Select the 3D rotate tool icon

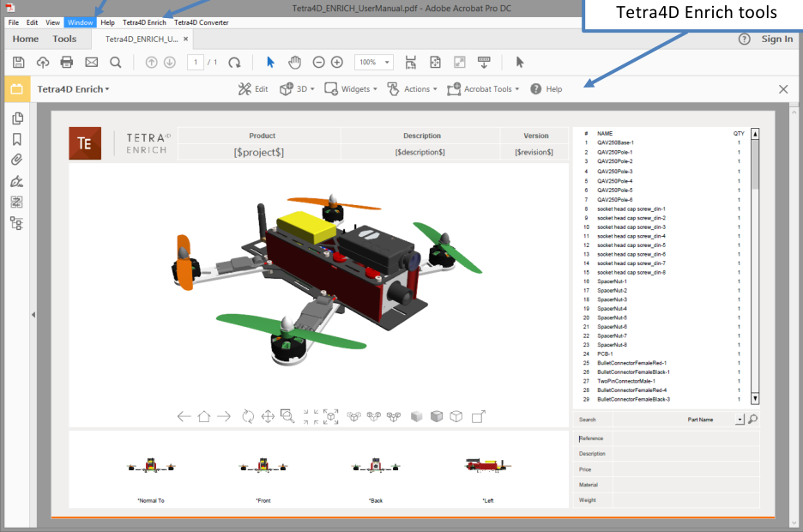[248, 416]
